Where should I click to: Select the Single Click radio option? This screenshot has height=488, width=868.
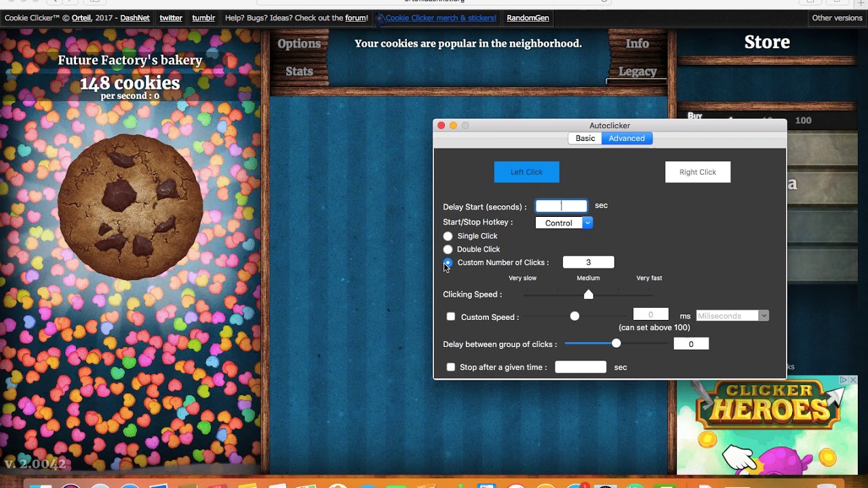pos(448,236)
